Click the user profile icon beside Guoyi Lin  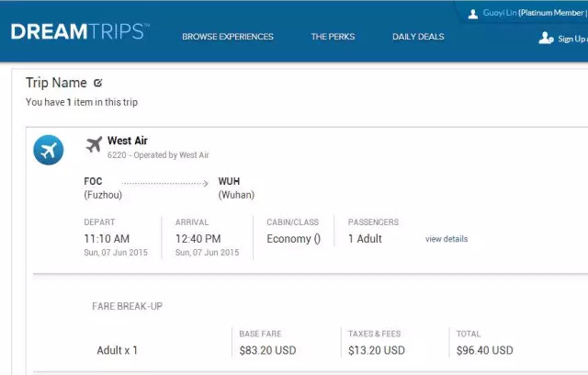(473, 14)
